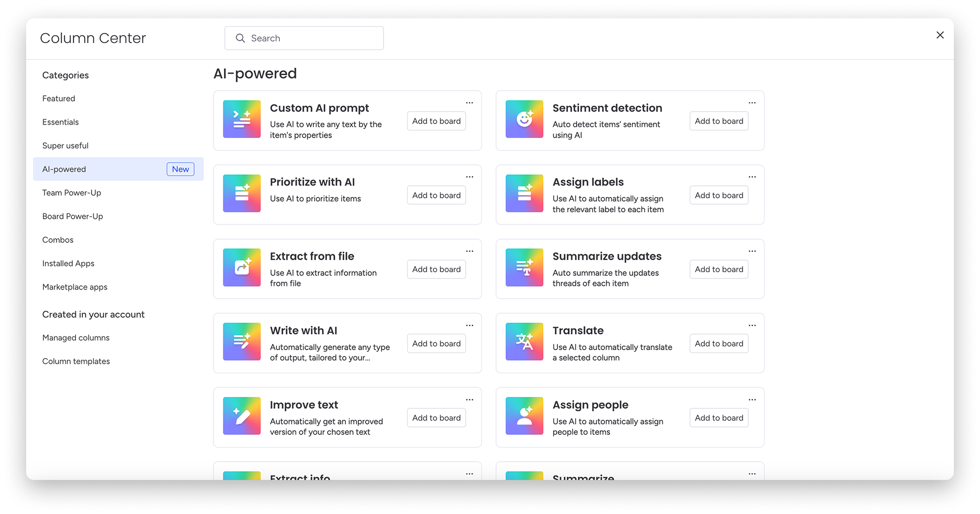Image resolution: width=980 pixels, height=514 pixels.
Task: Open more options for Extract from file
Action: pos(469,251)
